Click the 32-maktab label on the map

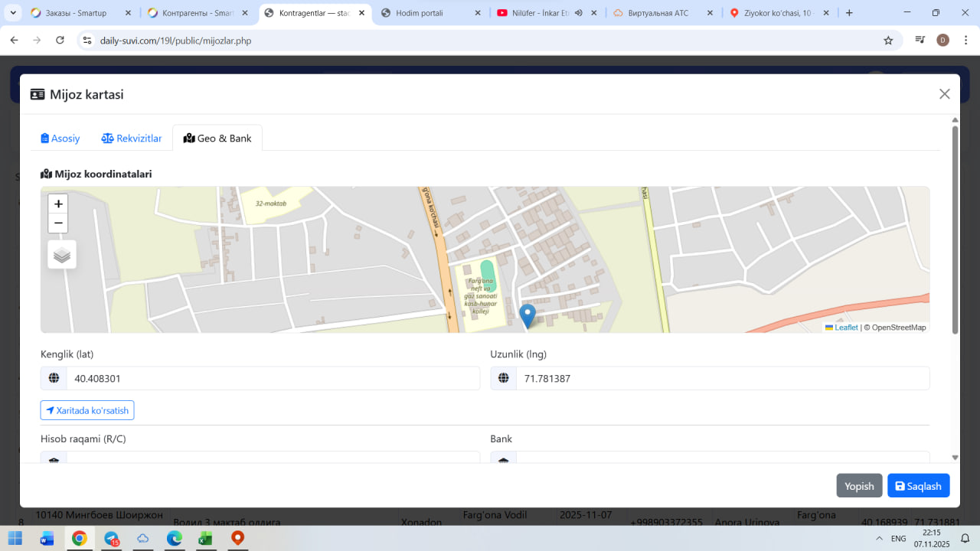pyautogui.click(x=271, y=204)
